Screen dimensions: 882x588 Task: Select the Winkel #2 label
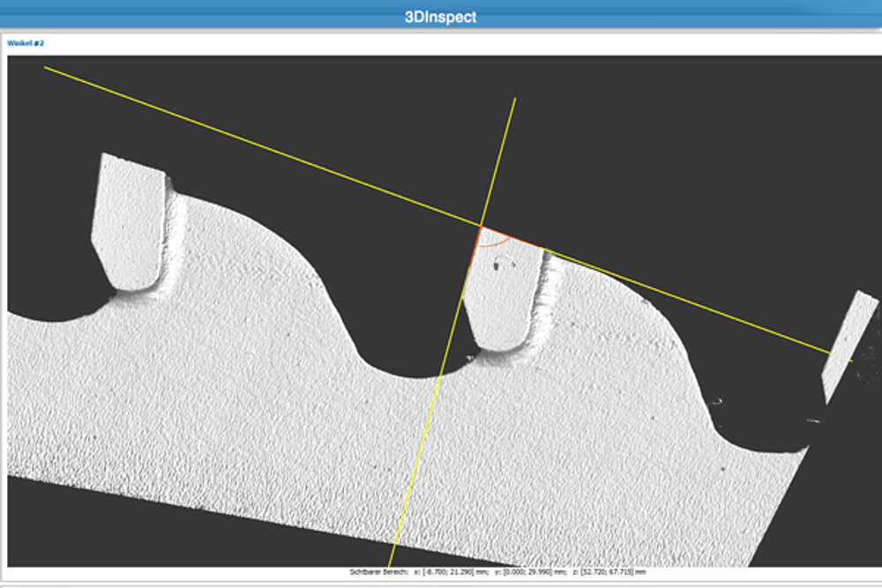(x=26, y=42)
